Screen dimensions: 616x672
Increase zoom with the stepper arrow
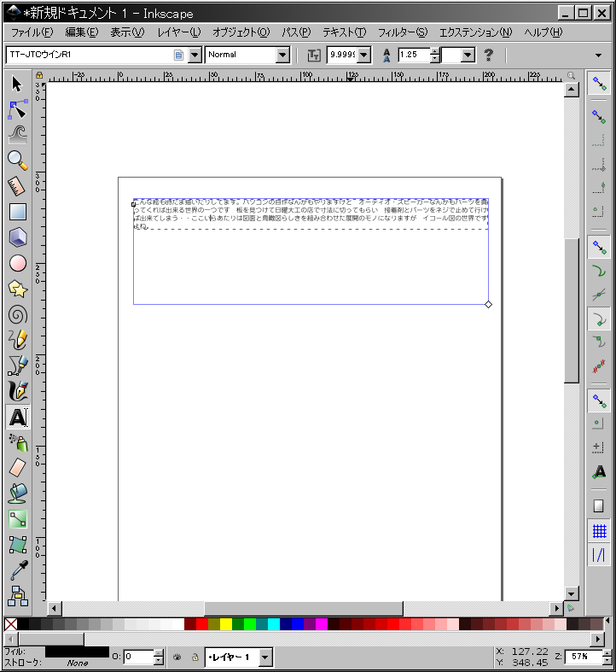[607, 653]
